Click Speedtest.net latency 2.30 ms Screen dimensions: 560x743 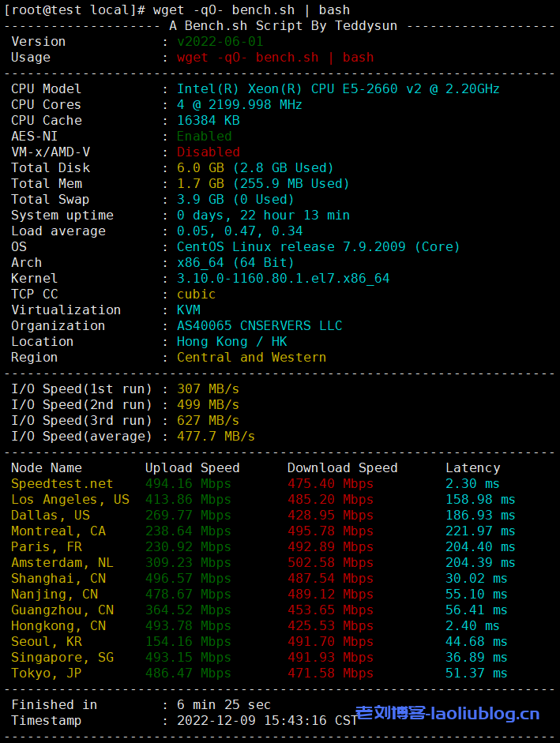(x=473, y=484)
